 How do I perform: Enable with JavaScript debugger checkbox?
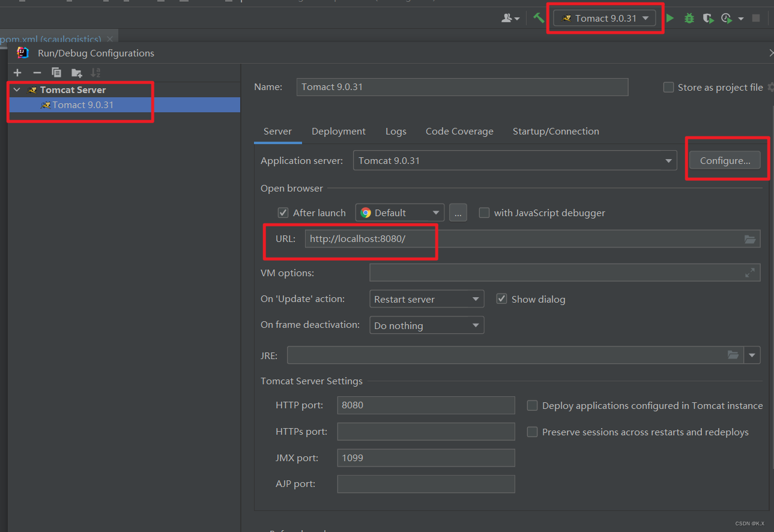484,213
